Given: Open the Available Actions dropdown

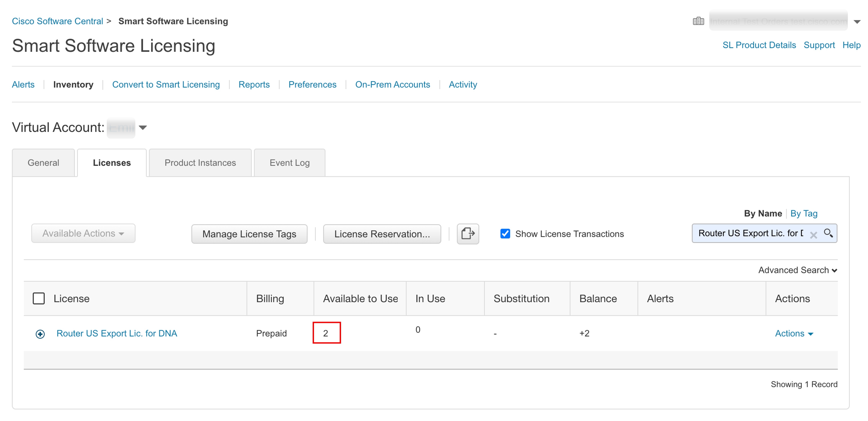Looking at the screenshot, I should click(x=83, y=233).
